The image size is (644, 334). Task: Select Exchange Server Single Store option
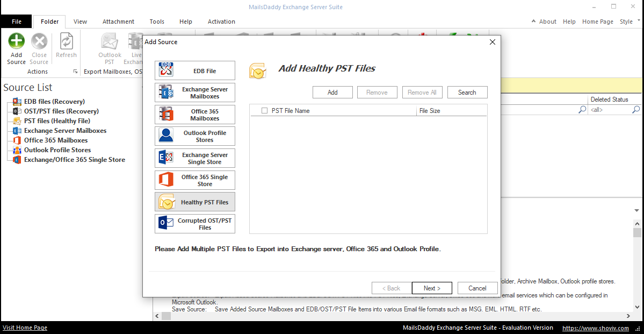point(195,158)
